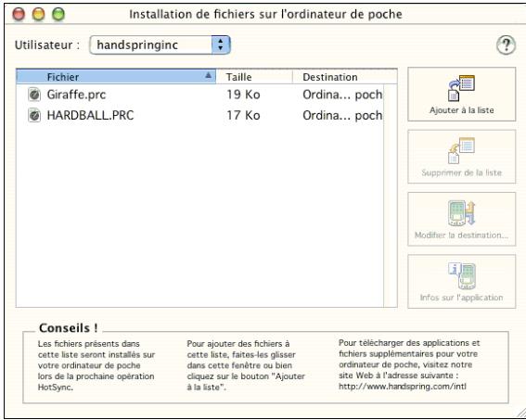Click the Conseils ! heading
Screen dimensions: 526x420
click(x=69, y=328)
